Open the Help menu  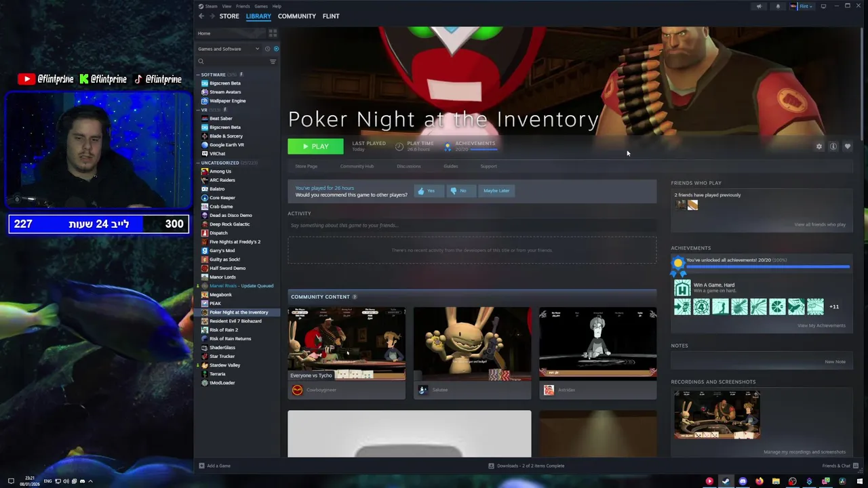click(277, 6)
